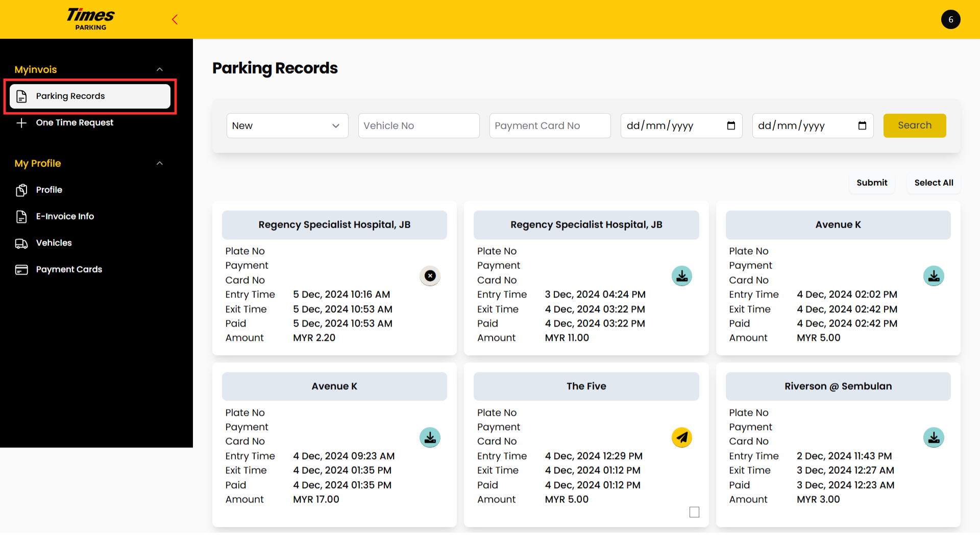Focus the Vehicle No input field
980x551 pixels.
(419, 126)
